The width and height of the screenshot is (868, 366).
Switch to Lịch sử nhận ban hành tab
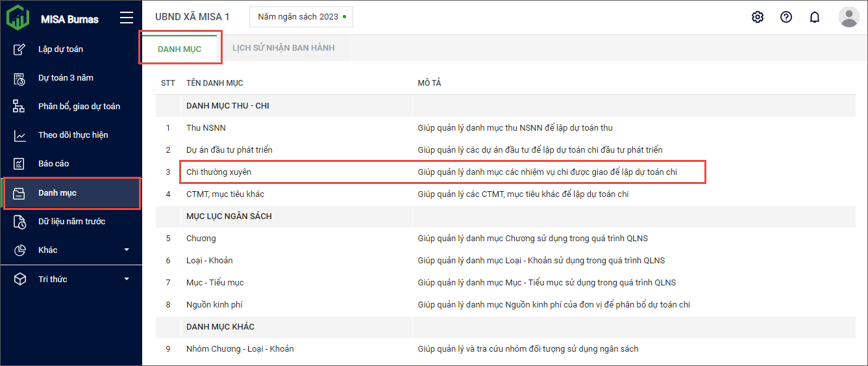coord(284,48)
